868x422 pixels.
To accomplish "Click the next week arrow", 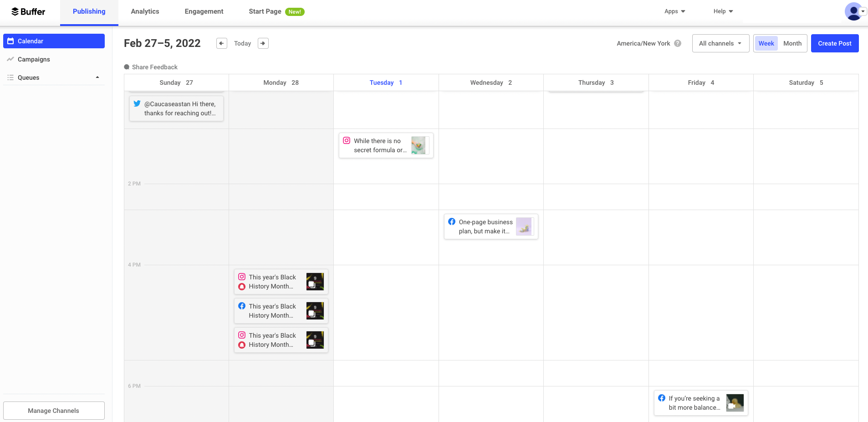I will point(263,43).
